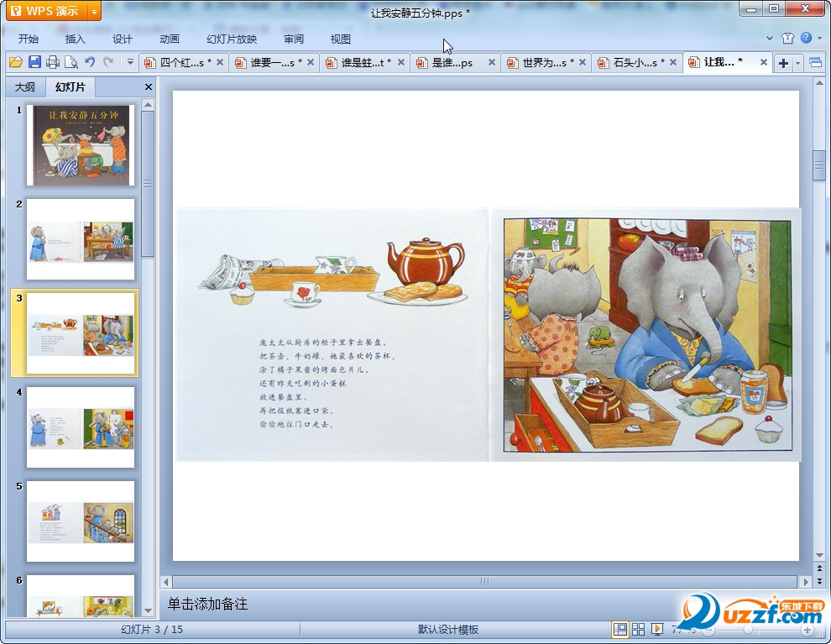
Task: Open the 设计 menu
Action: tap(122, 39)
